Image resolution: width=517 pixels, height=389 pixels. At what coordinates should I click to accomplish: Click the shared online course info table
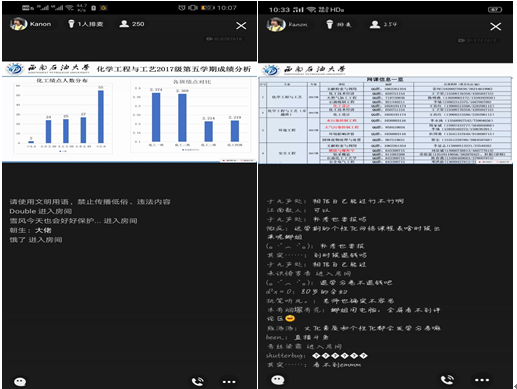click(x=386, y=113)
